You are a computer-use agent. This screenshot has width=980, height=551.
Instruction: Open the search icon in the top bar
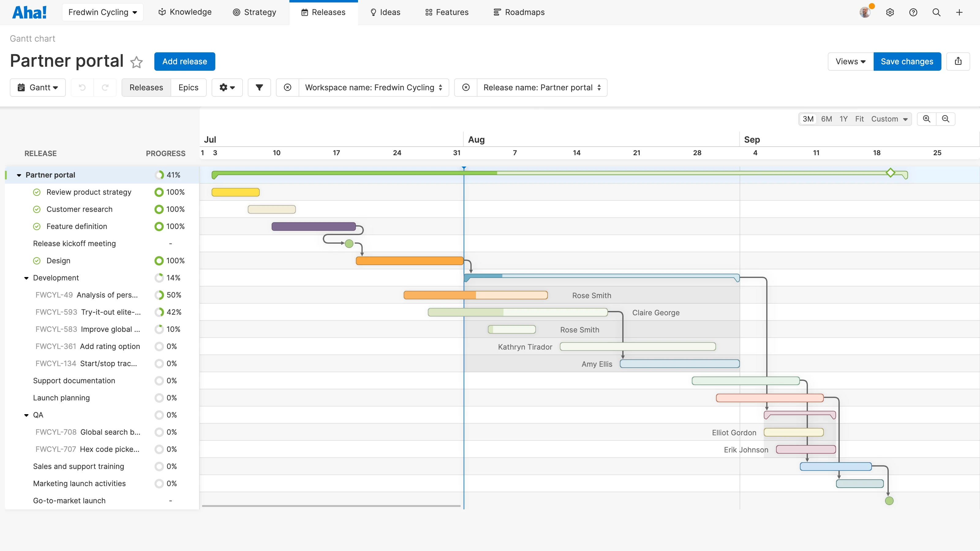[937, 12]
